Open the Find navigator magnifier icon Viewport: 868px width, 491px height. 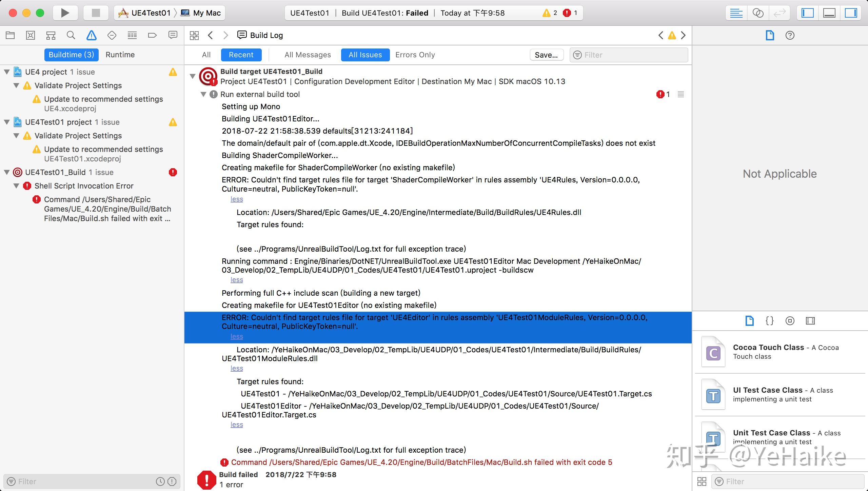(71, 35)
